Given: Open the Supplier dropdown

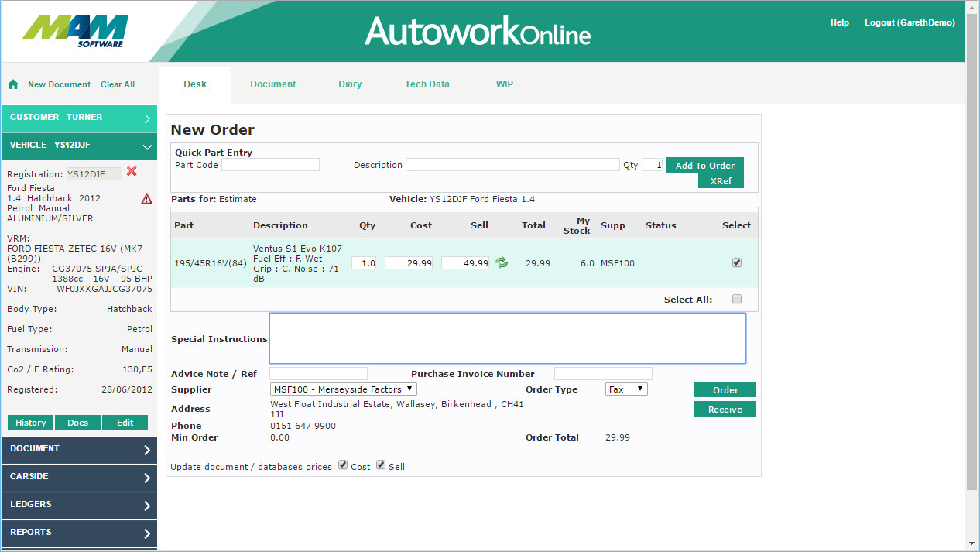Looking at the screenshot, I should click(344, 389).
